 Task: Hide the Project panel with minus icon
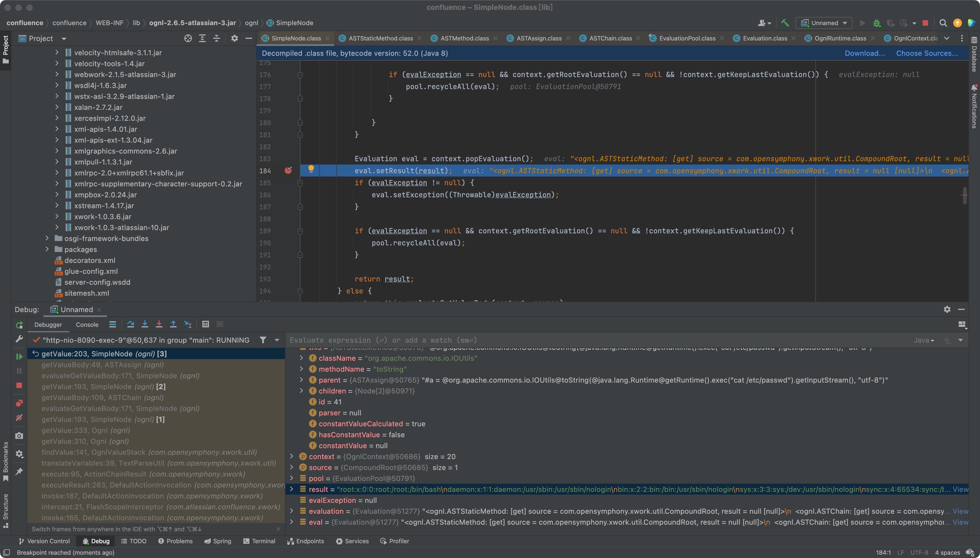[x=249, y=38]
